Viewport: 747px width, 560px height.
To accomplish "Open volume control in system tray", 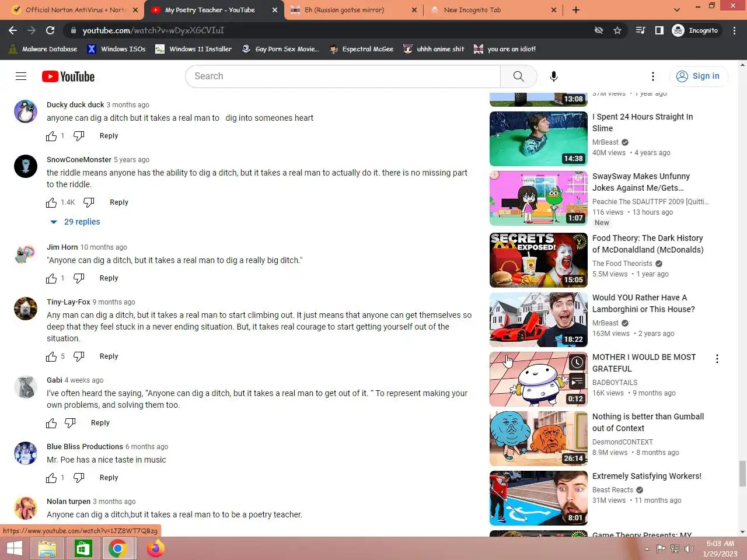I will [x=689, y=549].
